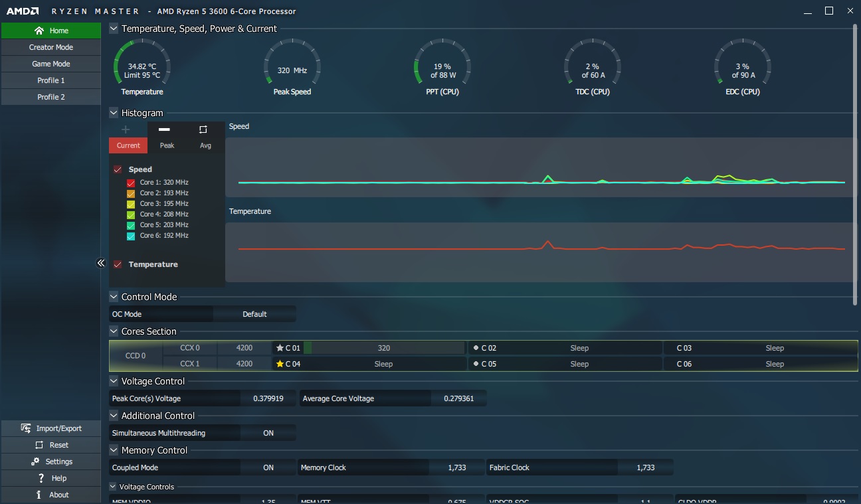Screen dimensions: 861x504
Task: Toggle the Core 2 checkbox
Action: [x=131, y=193]
